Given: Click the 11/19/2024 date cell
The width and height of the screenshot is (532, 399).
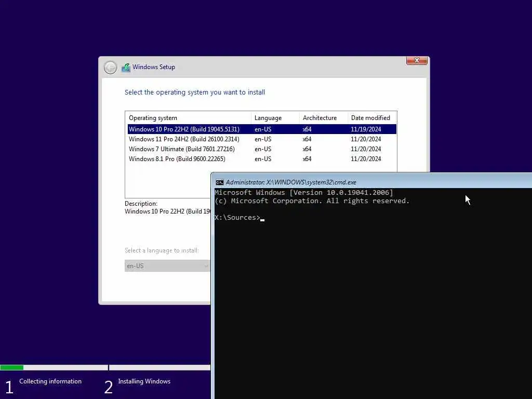Looking at the screenshot, I should pyautogui.click(x=366, y=129).
